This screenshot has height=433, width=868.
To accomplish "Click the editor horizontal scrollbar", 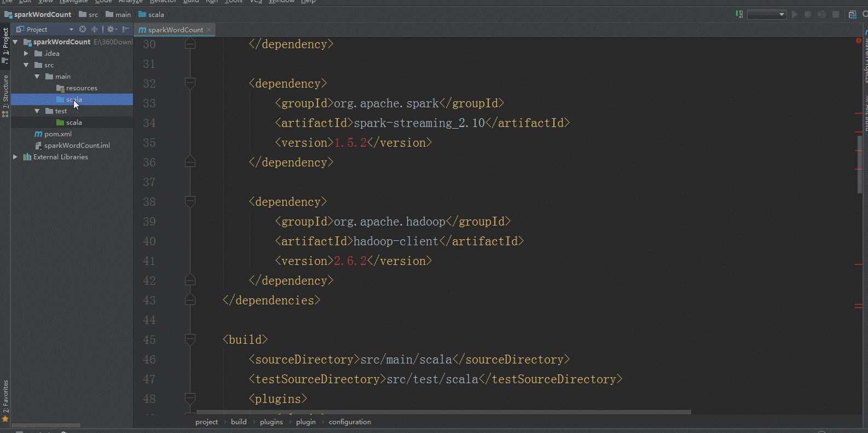I will click(x=443, y=412).
